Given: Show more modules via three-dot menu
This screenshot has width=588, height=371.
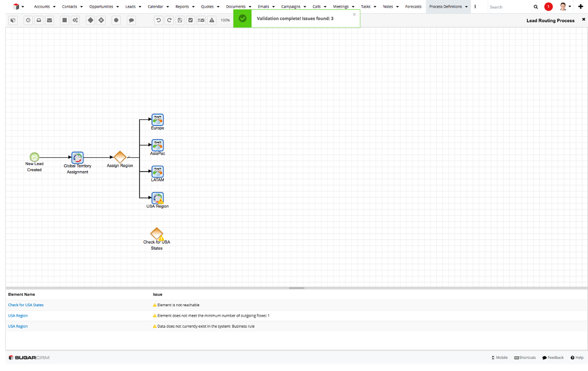Looking at the screenshot, I should pyautogui.click(x=475, y=7).
